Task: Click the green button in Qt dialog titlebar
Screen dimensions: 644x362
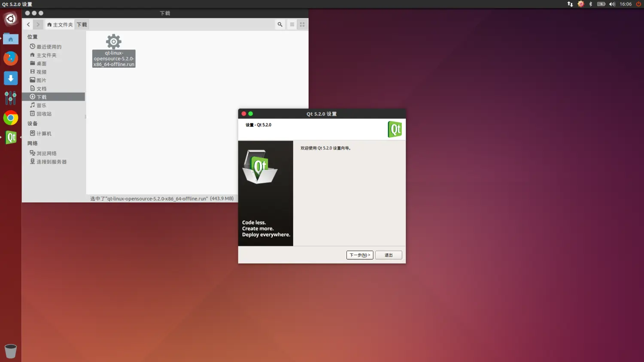Action: [251, 114]
